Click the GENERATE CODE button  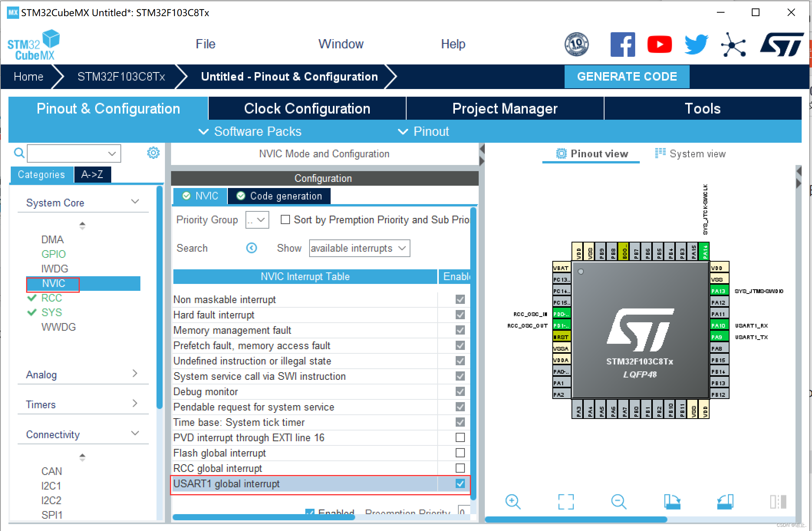(x=627, y=76)
